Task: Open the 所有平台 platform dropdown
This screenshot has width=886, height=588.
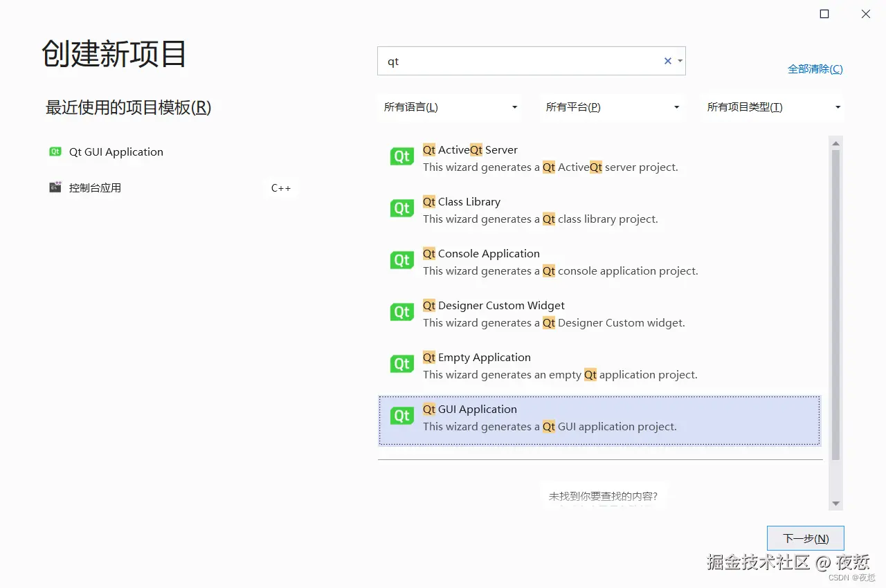Action: point(611,107)
